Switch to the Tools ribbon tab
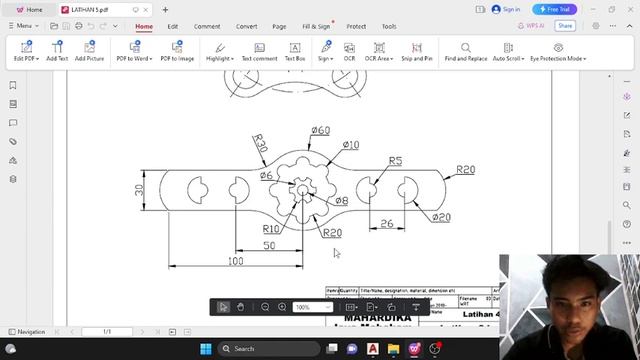The width and height of the screenshot is (640, 360). [389, 27]
